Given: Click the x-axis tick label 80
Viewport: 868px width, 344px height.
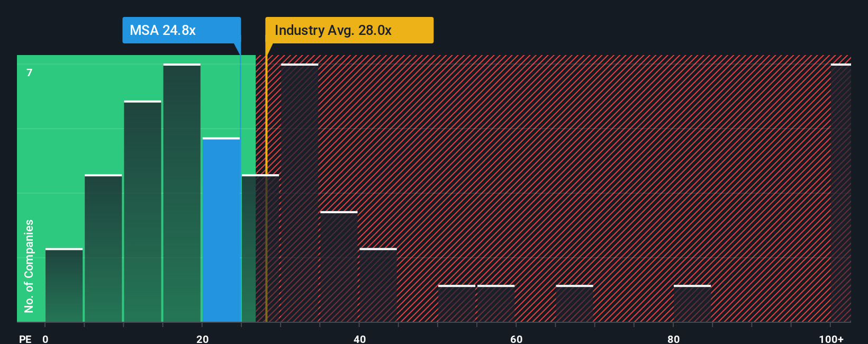Looking at the screenshot, I should (x=673, y=339).
